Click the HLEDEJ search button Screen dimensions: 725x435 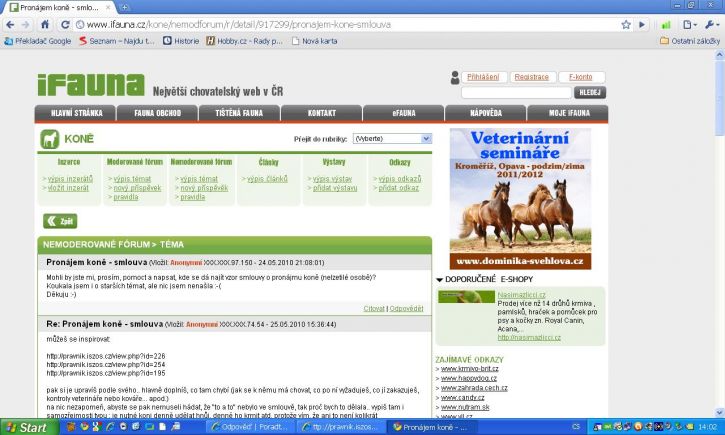pyautogui.click(x=590, y=92)
